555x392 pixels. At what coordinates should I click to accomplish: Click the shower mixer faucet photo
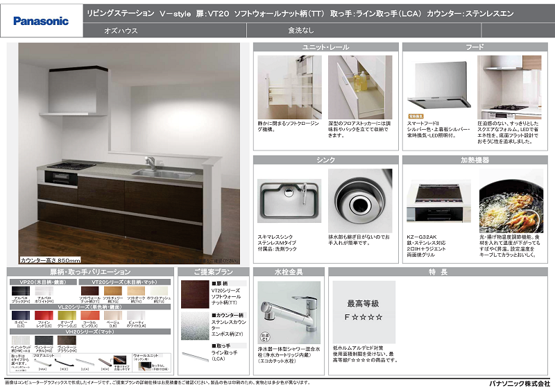coord(289,313)
